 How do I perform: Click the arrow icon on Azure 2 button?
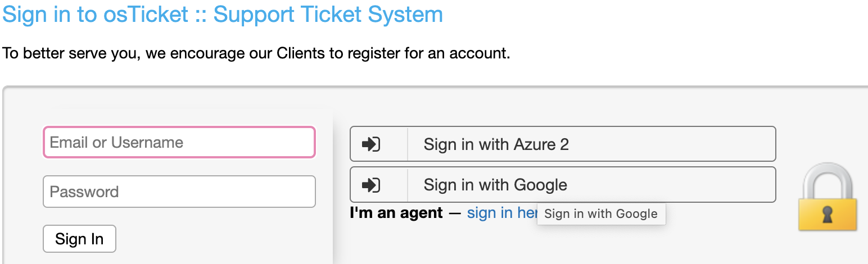click(x=371, y=144)
